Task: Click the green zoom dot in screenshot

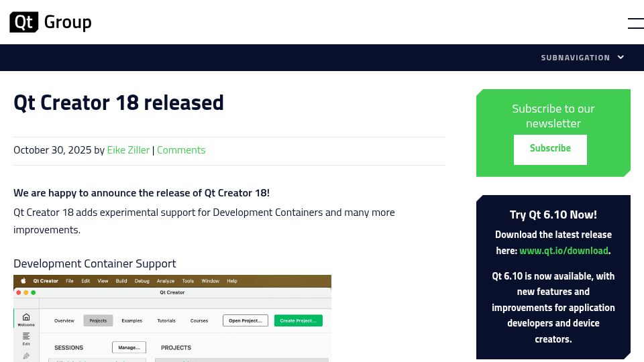Action: point(34,293)
